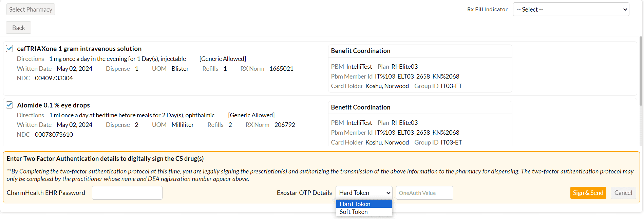
Task: Uncheck the cefTRIAXone prescription checkbox
Action: [10, 49]
